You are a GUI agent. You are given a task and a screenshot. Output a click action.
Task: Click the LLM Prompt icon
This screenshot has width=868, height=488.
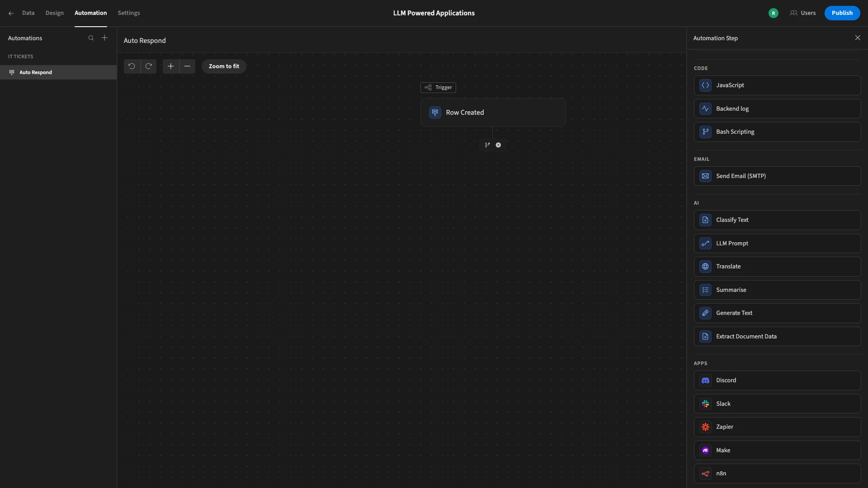coord(705,244)
